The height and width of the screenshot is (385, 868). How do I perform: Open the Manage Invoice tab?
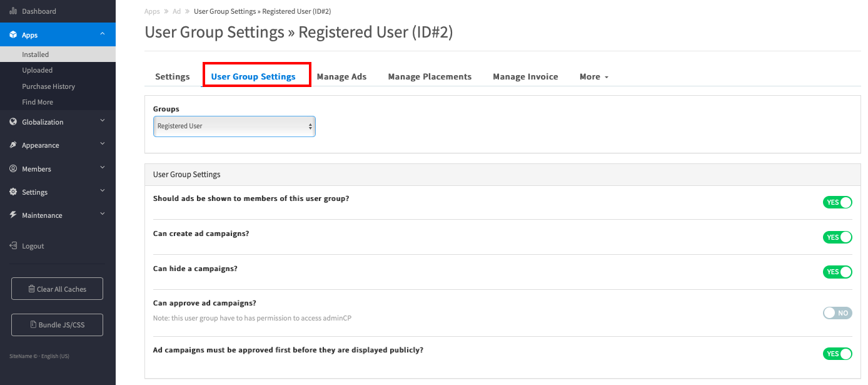[x=525, y=76]
